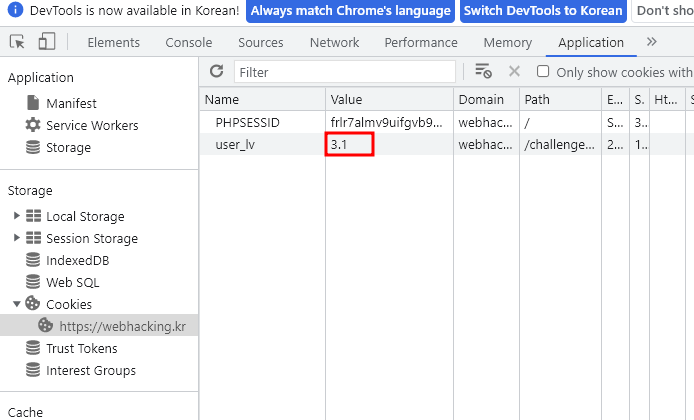The width and height of the screenshot is (694, 420).
Task: Click the Storage database icon under Application
Action: coord(33,147)
